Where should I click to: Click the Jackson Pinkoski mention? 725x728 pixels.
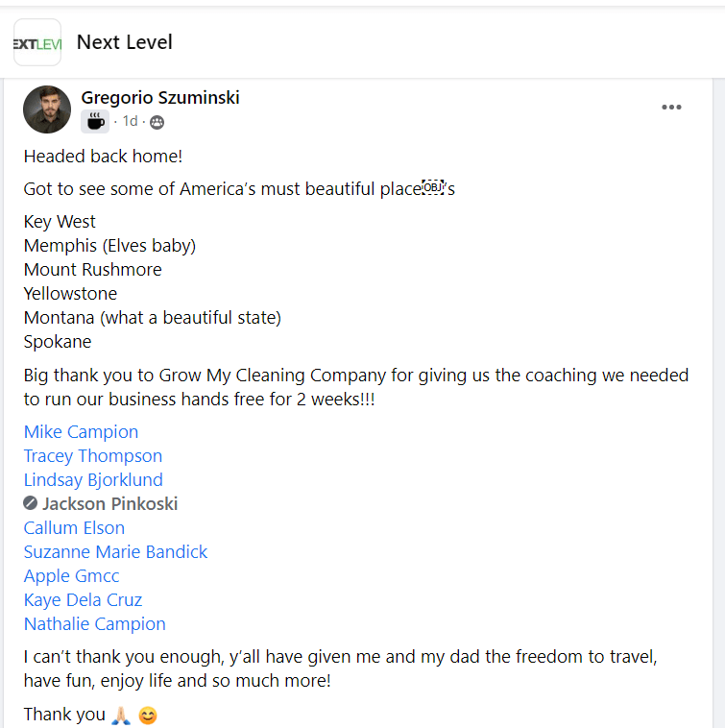pos(109,504)
